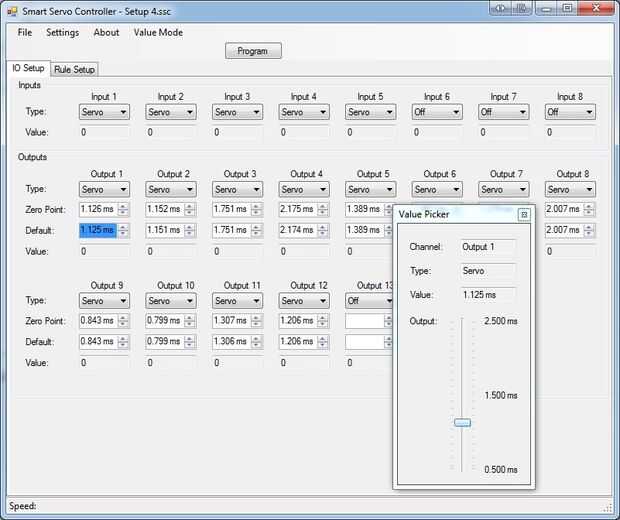Open the About menu
620x520 pixels.
(106, 32)
